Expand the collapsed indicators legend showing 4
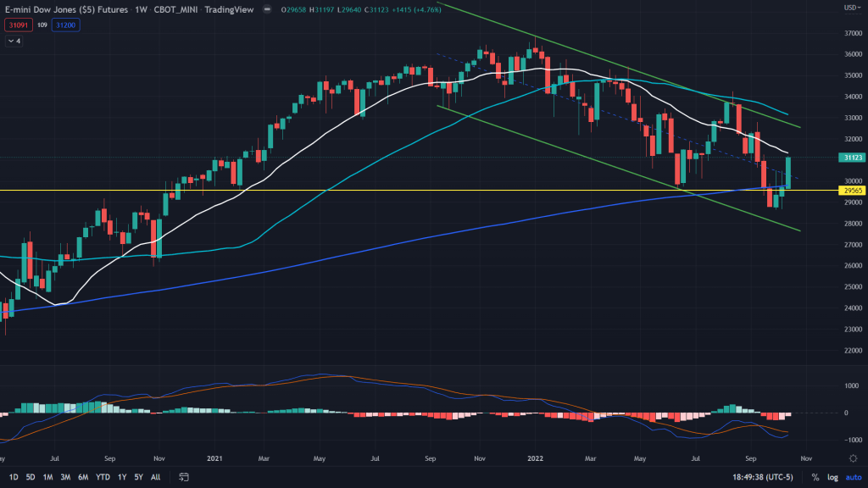This screenshot has height=488, width=868. pyautogui.click(x=14, y=41)
